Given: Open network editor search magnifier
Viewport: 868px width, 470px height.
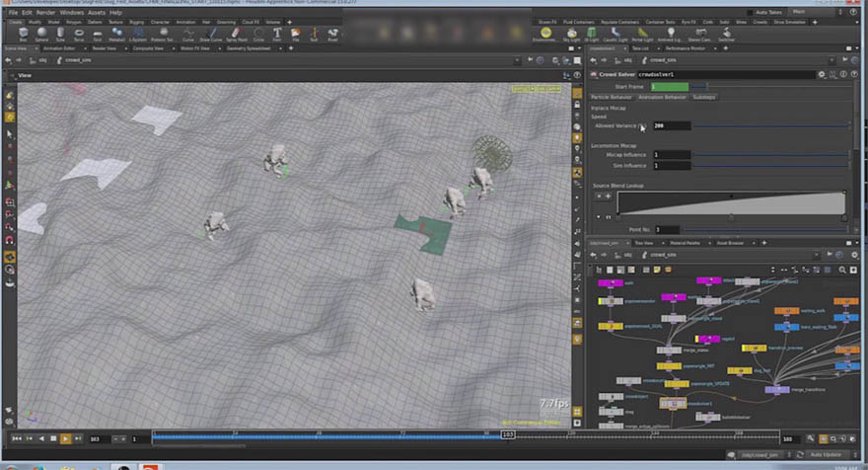Looking at the screenshot, I should [842, 270].
